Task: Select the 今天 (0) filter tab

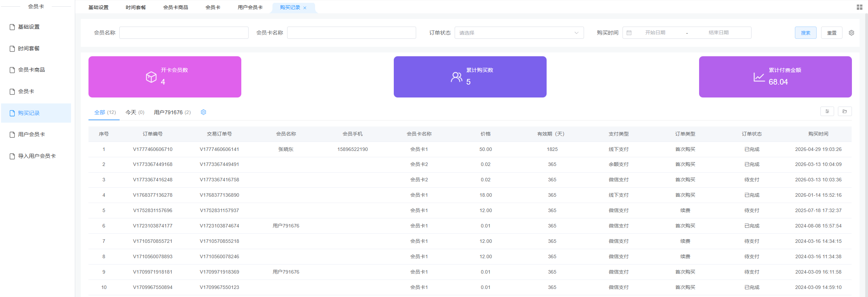Action: (135, 112)
